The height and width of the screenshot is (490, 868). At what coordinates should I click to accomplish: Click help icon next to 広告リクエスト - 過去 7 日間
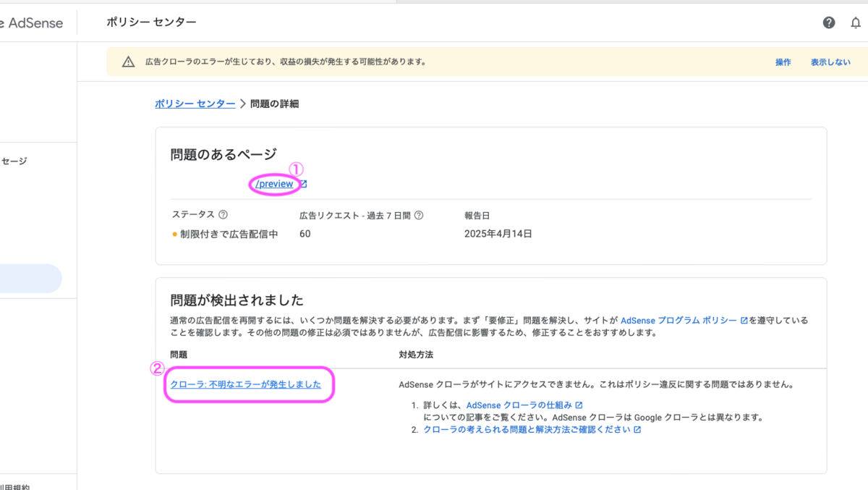418,215
